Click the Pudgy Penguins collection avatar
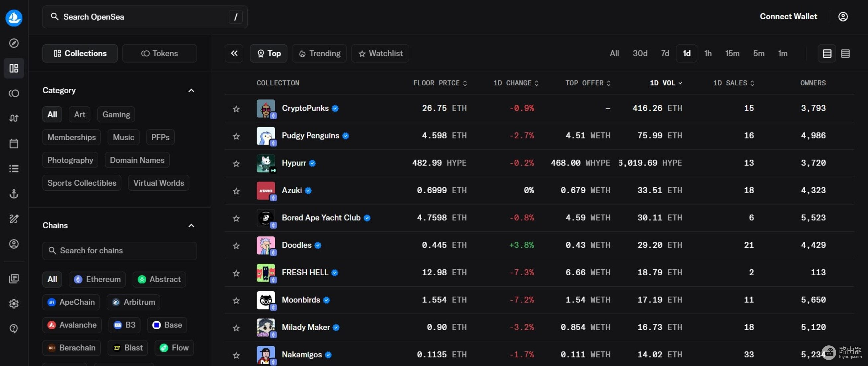The image size is (868, 366). [266, 136]
